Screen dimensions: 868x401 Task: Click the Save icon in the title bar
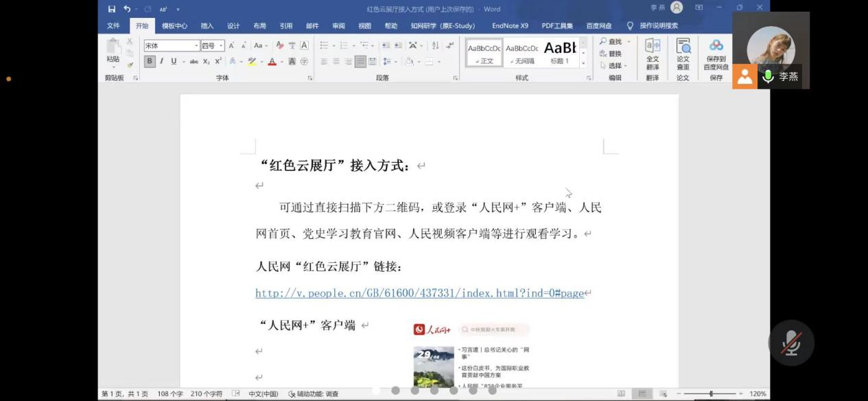click(112, 9)
